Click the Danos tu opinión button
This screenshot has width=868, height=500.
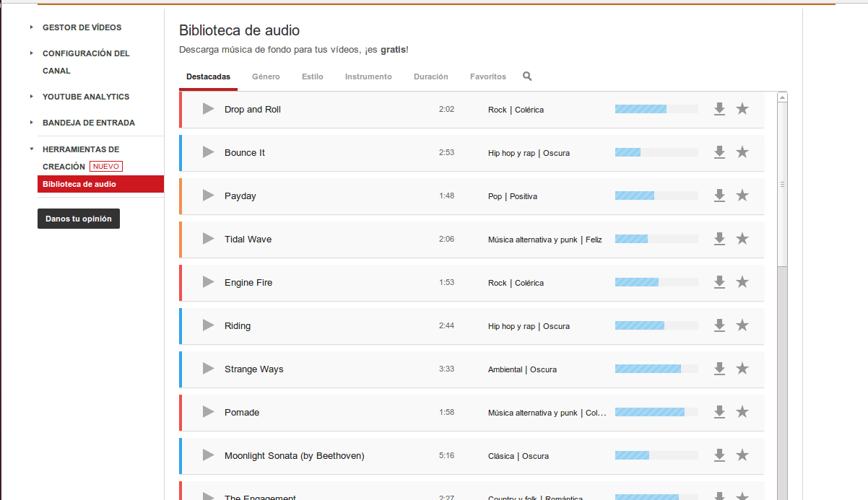[x=79, y=219]
